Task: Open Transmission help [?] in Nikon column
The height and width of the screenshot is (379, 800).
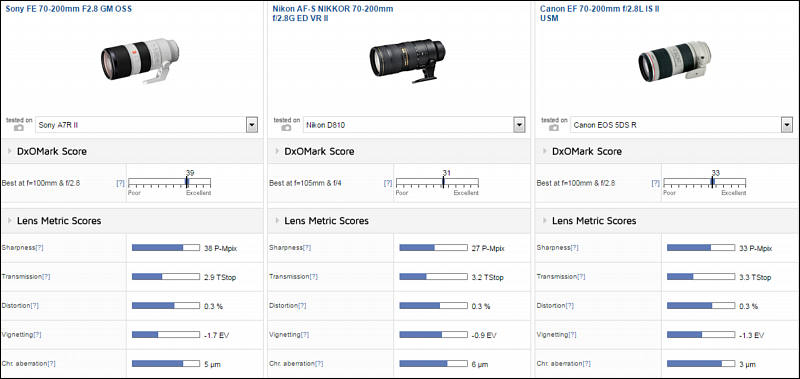Action: pos(313,276)
